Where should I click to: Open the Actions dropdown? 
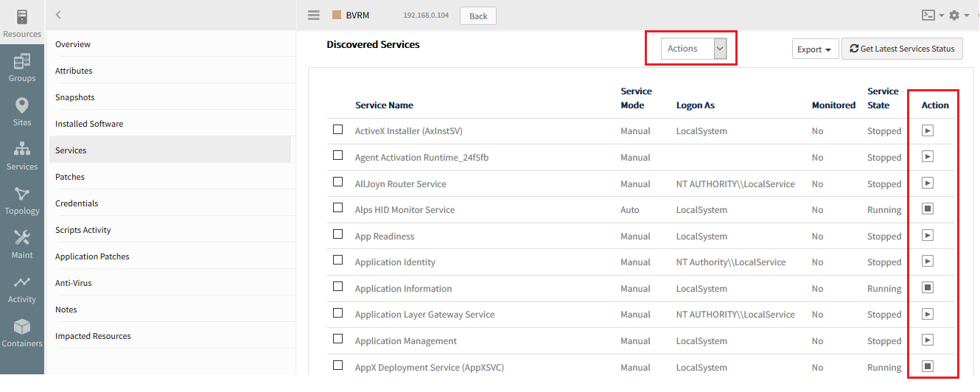tap(694, 49)
